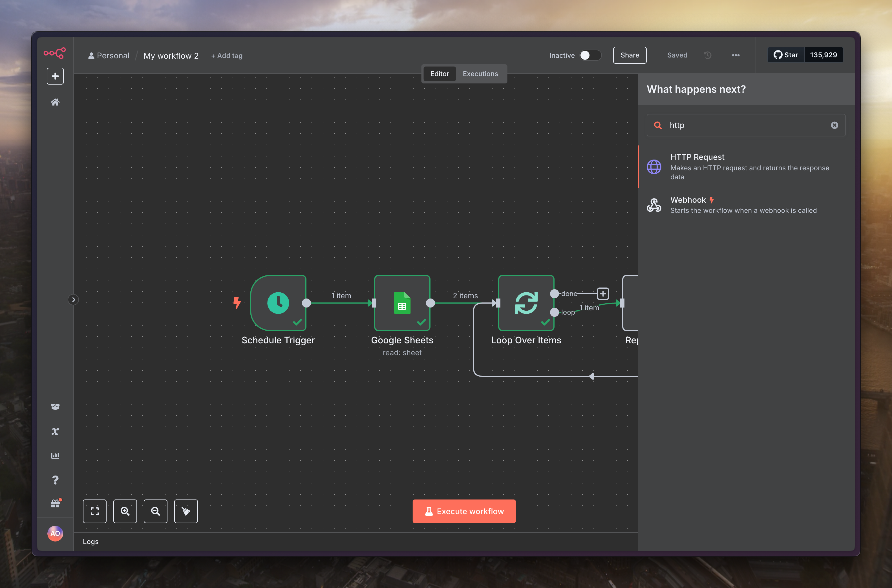892x588 pixels.
Task: Open the Variables icon in sidebar
Action: click(55, 431)
